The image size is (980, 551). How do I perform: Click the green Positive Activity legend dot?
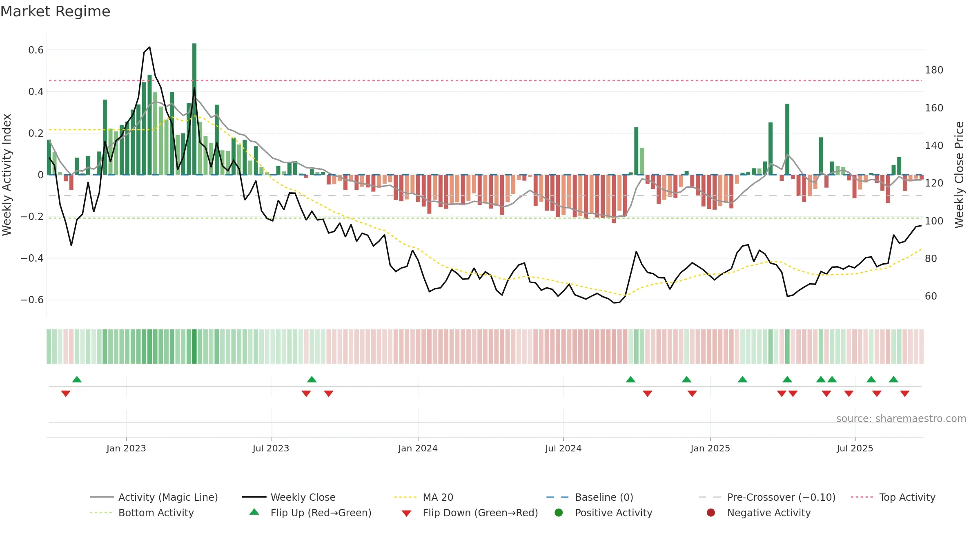(x=559, y=512)
